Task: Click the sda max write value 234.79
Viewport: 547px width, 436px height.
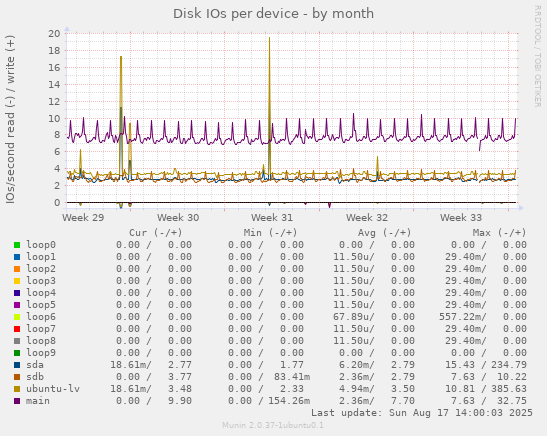Action: [509, 365]
